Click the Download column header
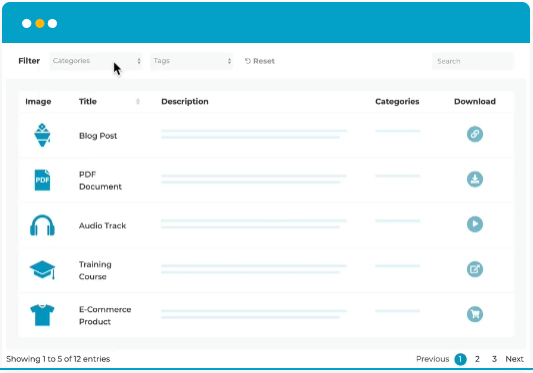The image size is (533, 373). pos(475,101)
